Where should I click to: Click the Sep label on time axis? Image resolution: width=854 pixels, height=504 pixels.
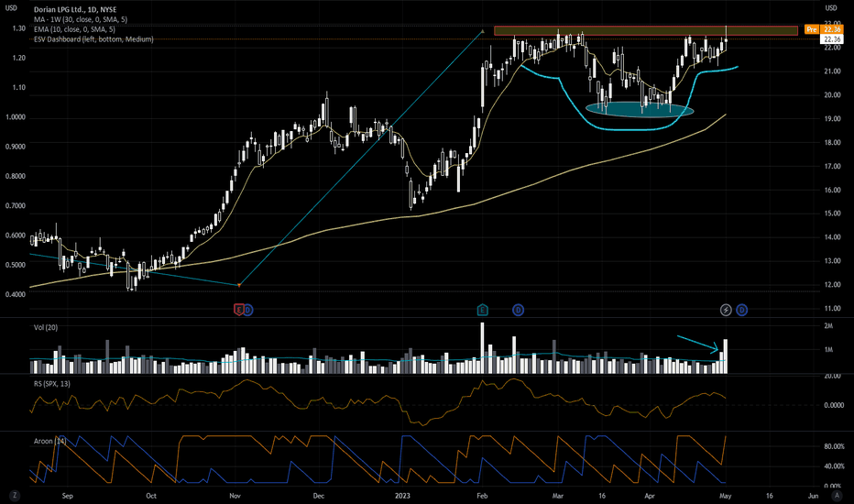point(68,496)
